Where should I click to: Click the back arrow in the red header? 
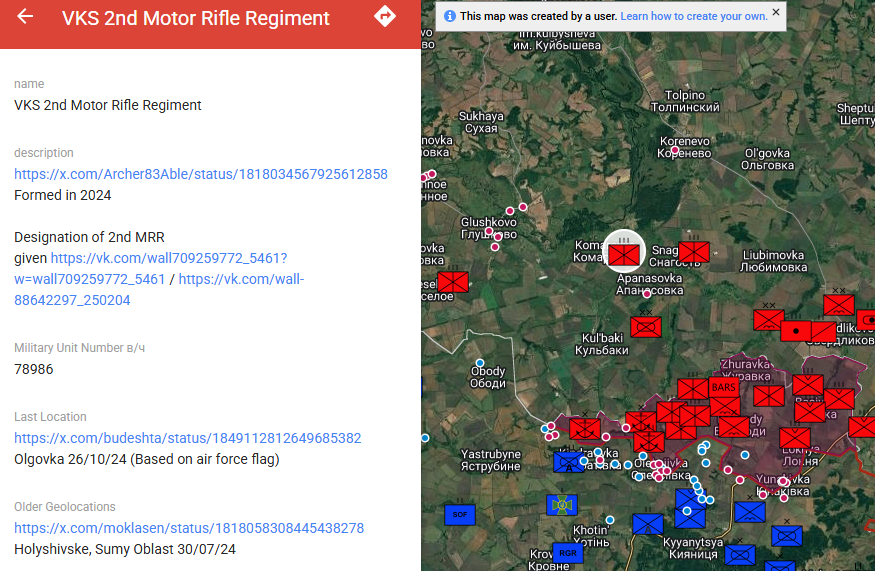(x=25, y=17)
